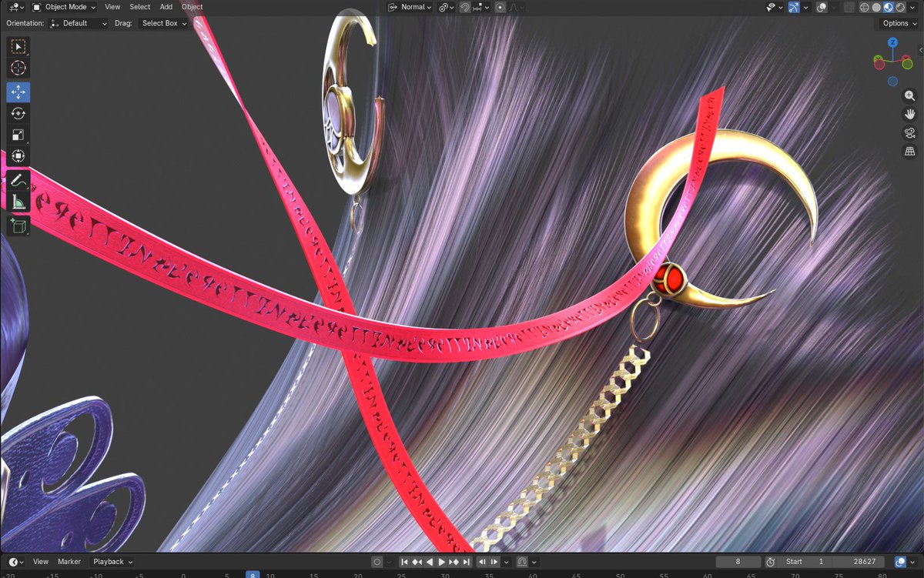Open the Object Mode dropdown
Image resolution: width=924 pixels, height=578 pixels.
(64, 7)
